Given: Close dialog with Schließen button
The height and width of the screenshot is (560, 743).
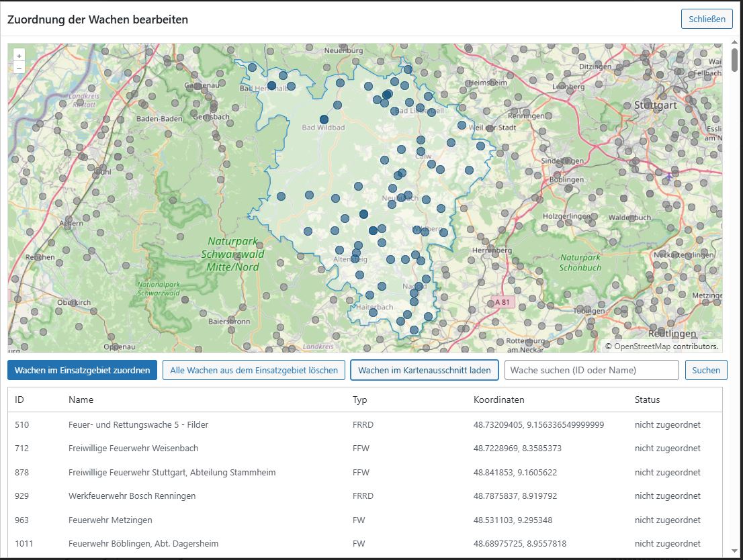Looking at the screenshot, I should click(x=707, y=19).
